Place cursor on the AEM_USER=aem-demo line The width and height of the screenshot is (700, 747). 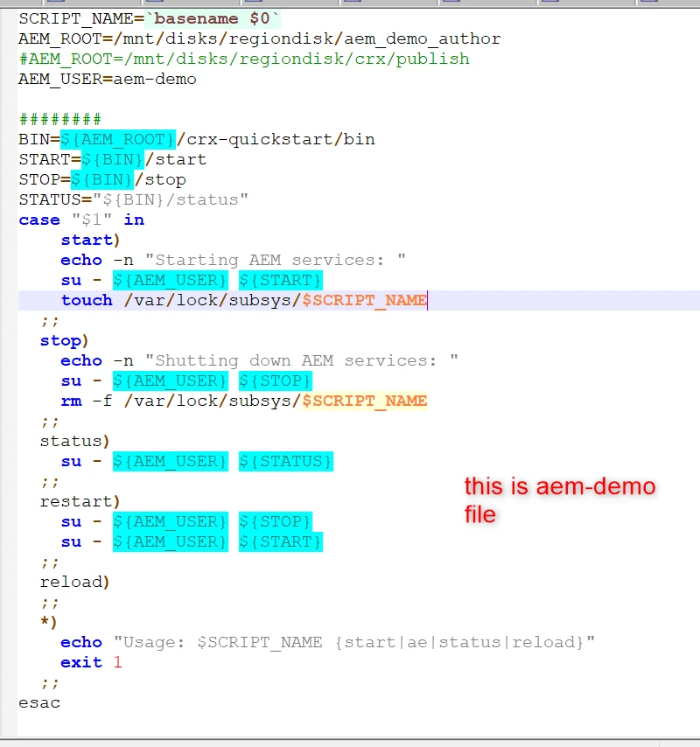click(x=108, y=79)
